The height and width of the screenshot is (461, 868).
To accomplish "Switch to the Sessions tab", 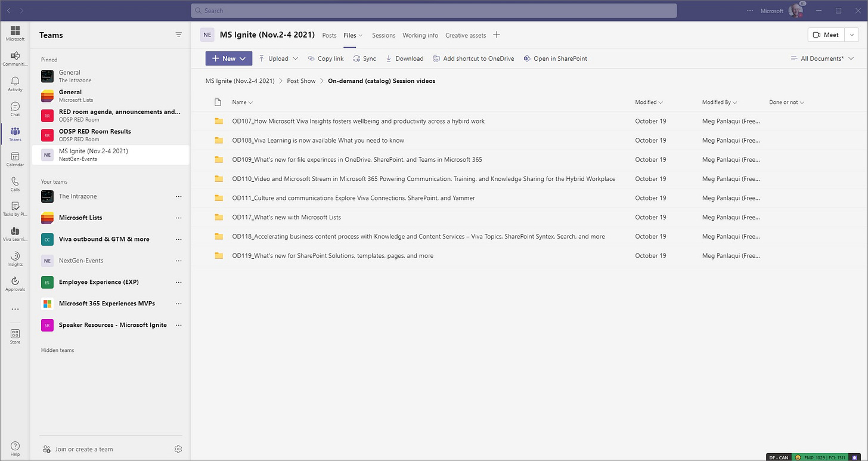I will [384, 35].
